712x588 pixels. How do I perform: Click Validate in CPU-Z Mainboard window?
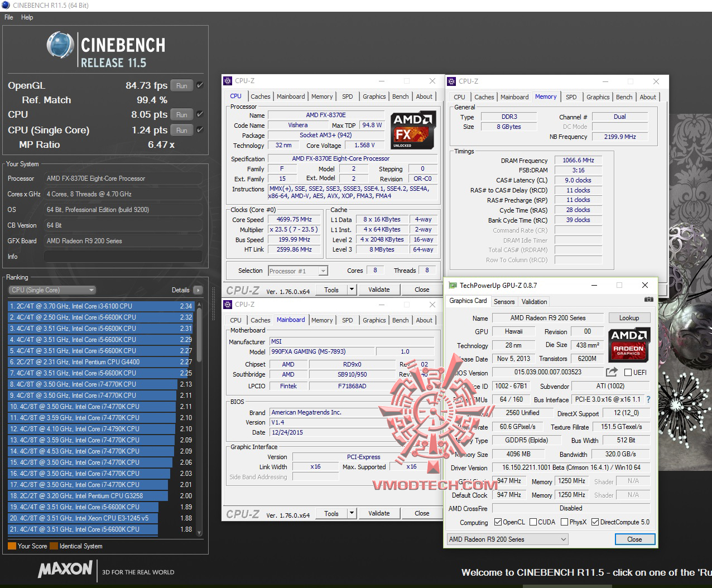click(379, 513)
